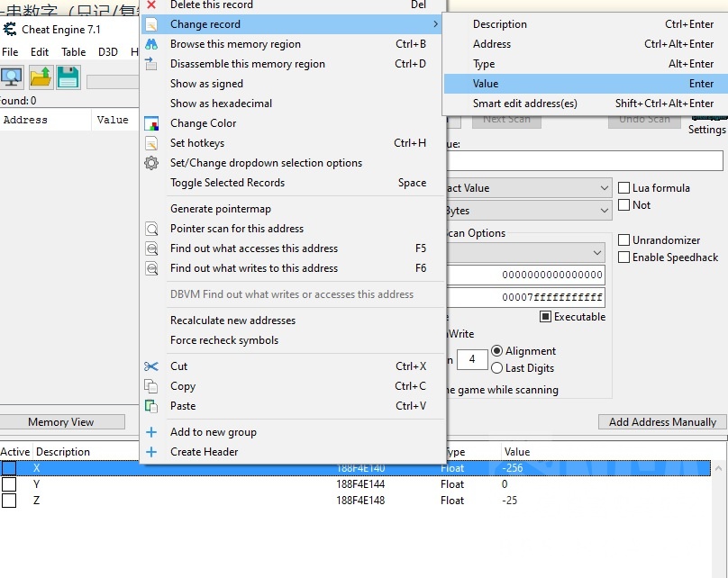The width and height of the screenshot is (728, 578).
Task: Click the plus icon next to Create Header
Action: click(x=151, y=452)
